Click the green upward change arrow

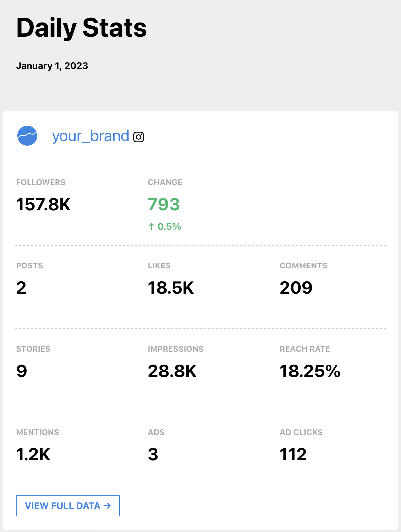click(152, 227)
